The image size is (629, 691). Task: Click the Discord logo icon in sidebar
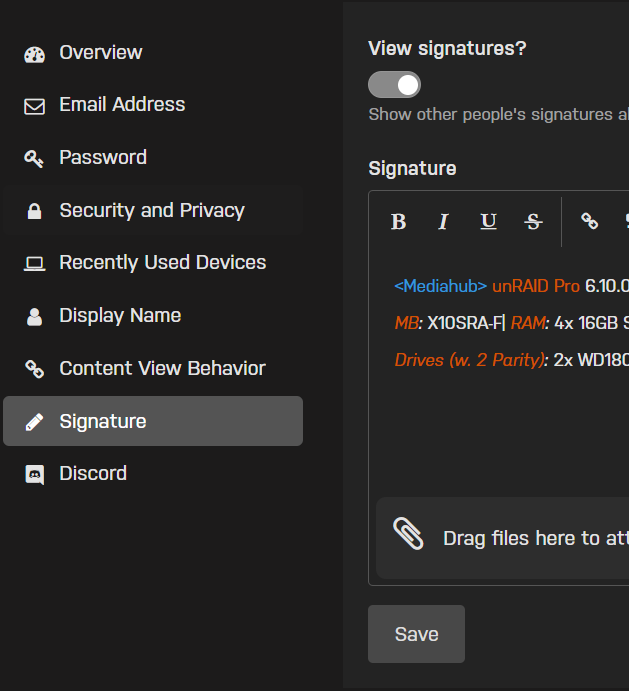pos(34,475)
